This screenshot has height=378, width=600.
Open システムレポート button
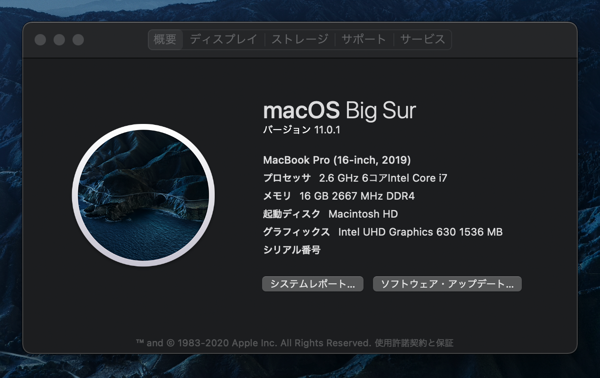click(313, 284)
